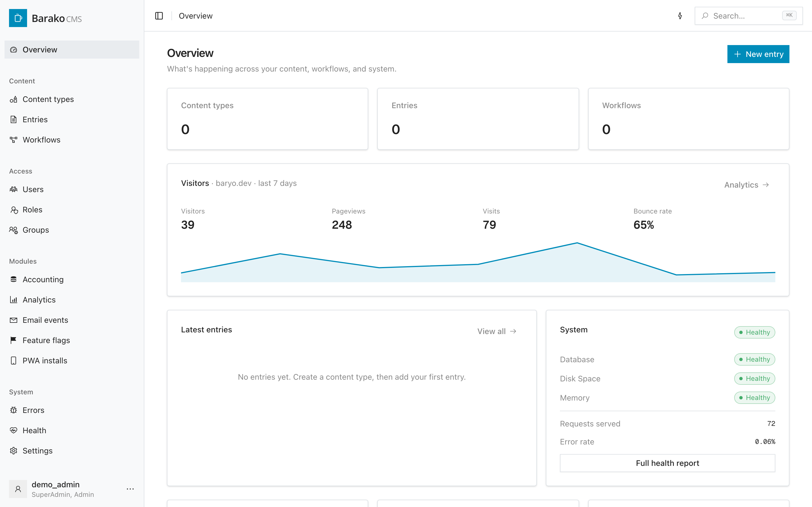Open the Full health report
The height and width of the screenshot is (507, 812).
tap(667, 463)
